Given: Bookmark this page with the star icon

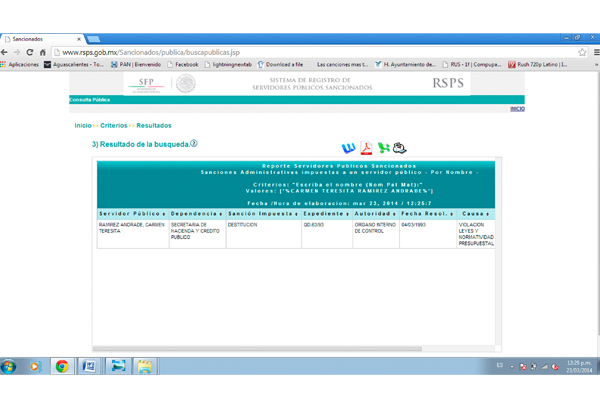Looking at the screenshot, I should [583, 52].
